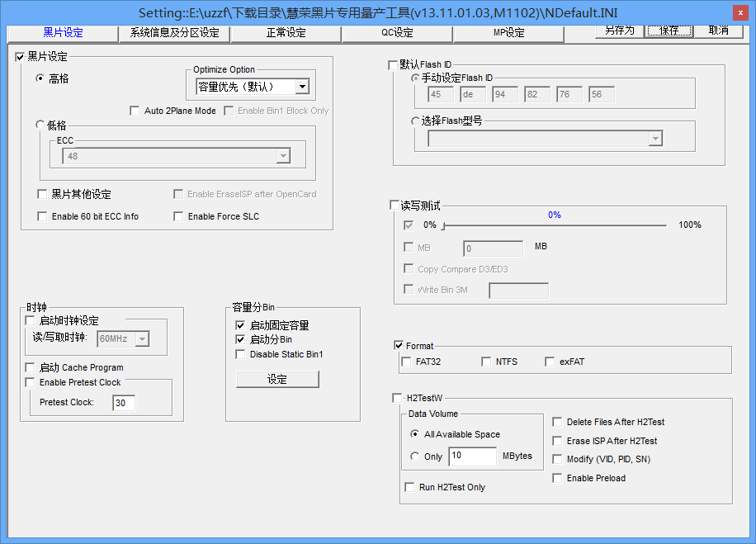Select the 选择Flash型号 radio button
Viewport: 756px width, 544px height.
414,121
